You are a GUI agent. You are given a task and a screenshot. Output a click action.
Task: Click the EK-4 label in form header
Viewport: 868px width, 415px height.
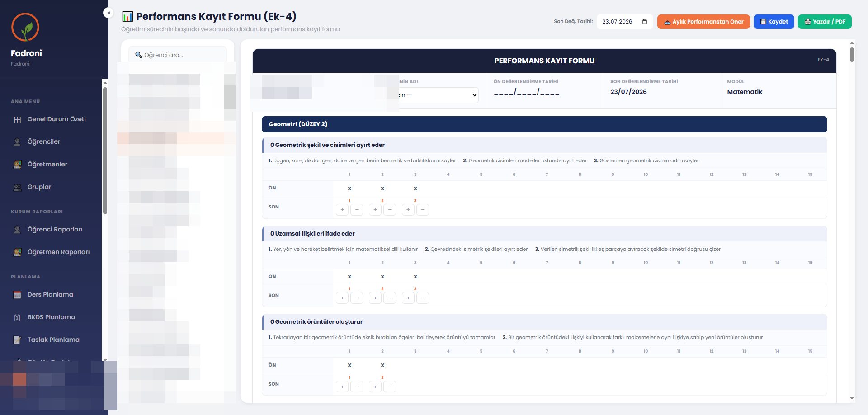coord(823,60)
